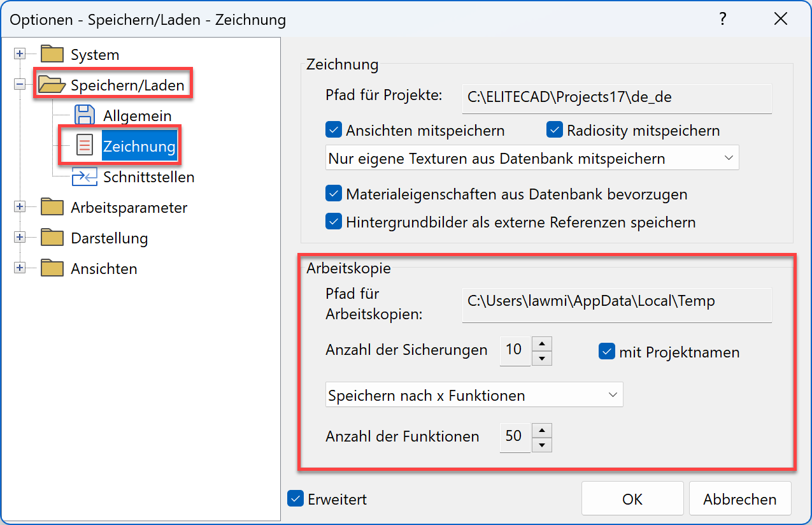Click the Arbeitsparameter folder icon

pyautogui.click(x=52, y=207)
